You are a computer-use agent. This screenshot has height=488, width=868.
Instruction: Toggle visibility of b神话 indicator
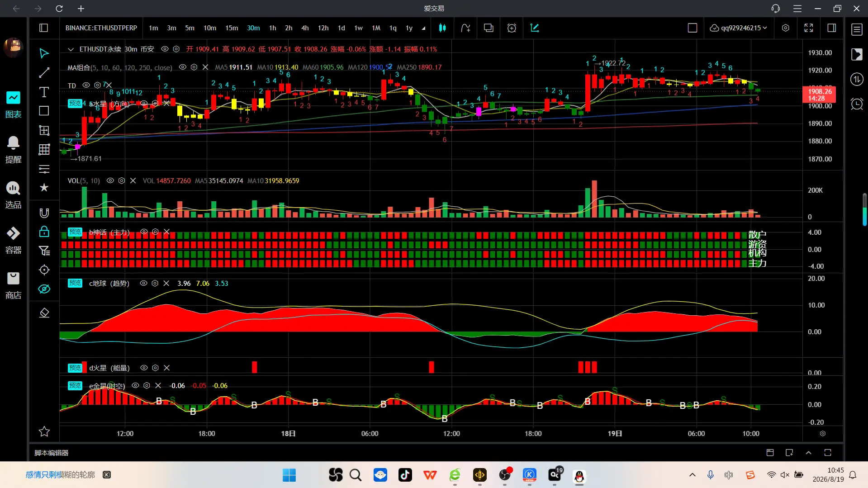click(x=144, y=232)
